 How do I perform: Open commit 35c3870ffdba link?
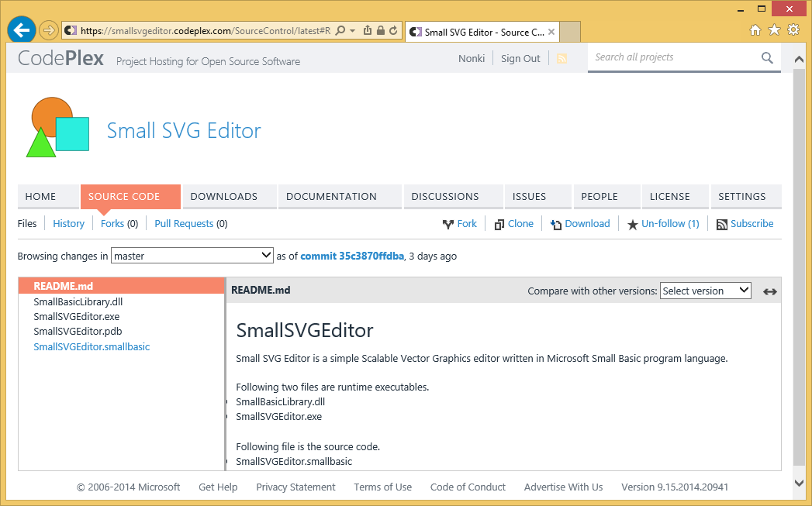tap(352, 256)
